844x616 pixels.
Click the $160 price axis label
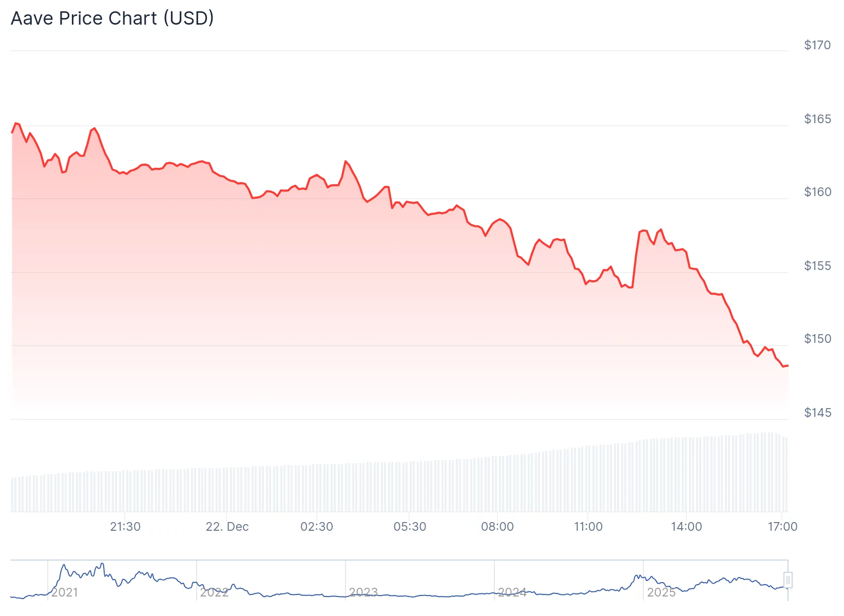[817, 192]
